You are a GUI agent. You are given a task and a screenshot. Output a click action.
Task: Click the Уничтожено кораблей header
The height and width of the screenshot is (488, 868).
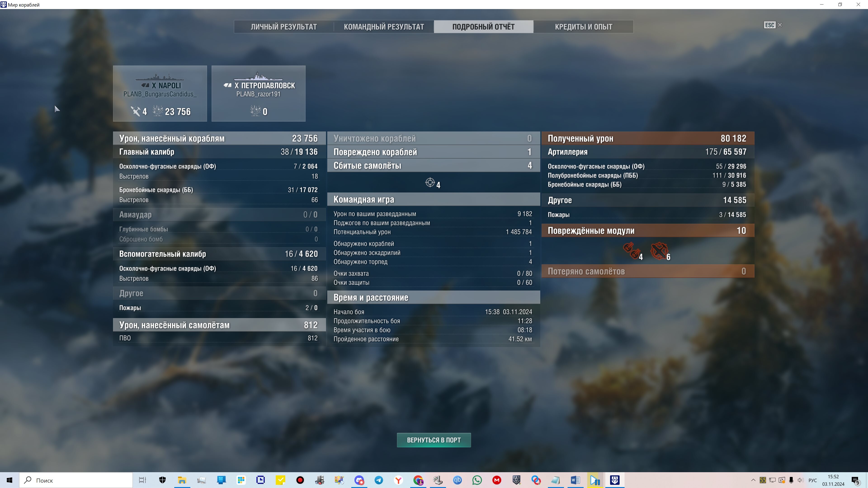[x=433, y=138]
